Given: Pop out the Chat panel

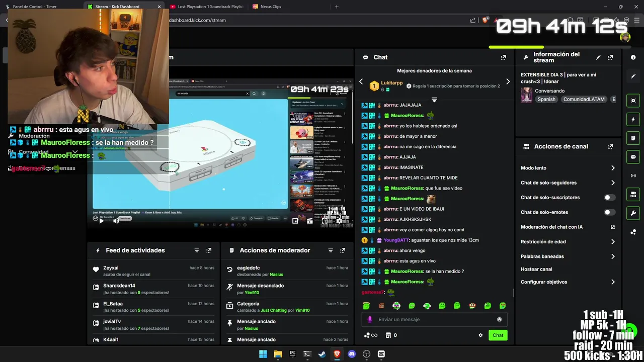Looking at the screenshot, I should (x=503, y=57).
